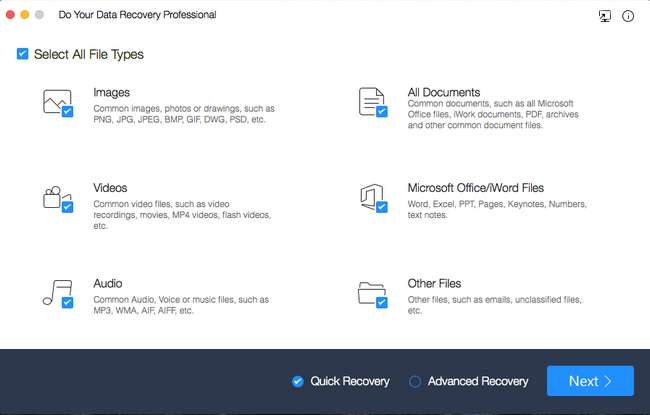Click the Other Files folder icon
This screenshot has width=650, height=415.
[x=372, y=293]
